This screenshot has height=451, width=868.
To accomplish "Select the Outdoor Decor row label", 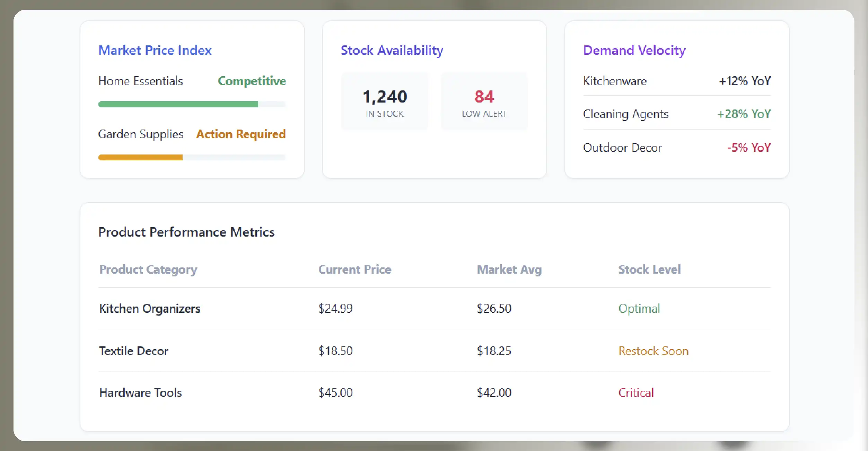I will coord(622,148).
